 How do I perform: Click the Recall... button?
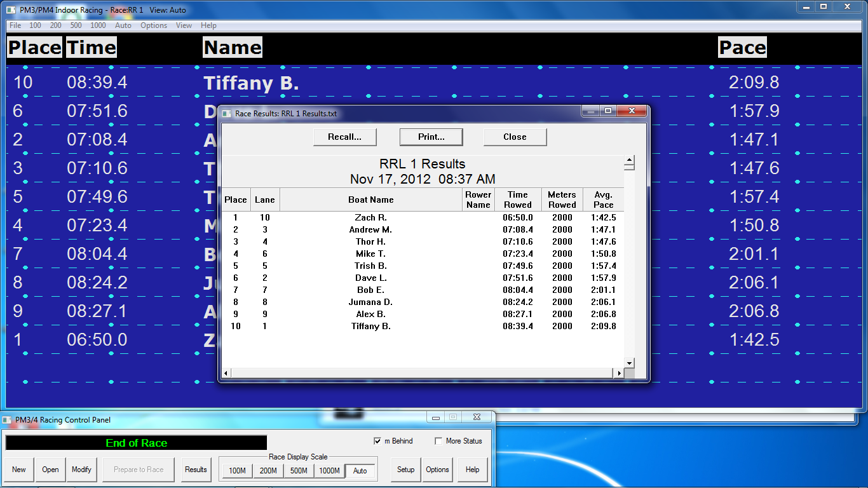(344, 137)
